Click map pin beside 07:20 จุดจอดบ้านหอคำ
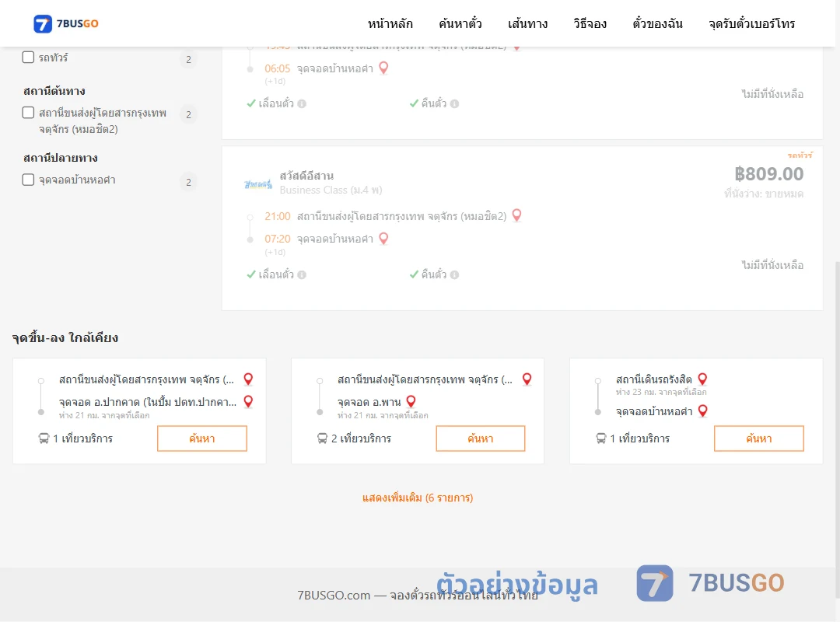The image size is (840, 622). pos(383,239)
